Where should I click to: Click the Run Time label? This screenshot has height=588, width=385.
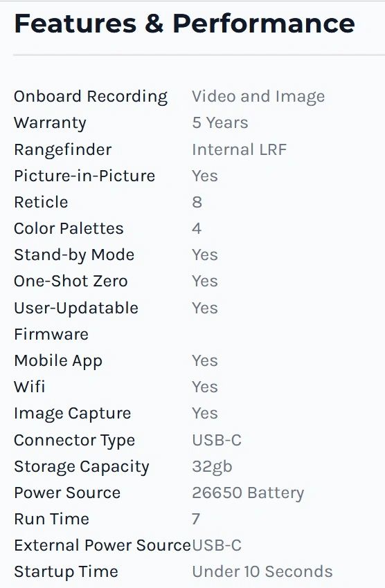coord(51,519)
